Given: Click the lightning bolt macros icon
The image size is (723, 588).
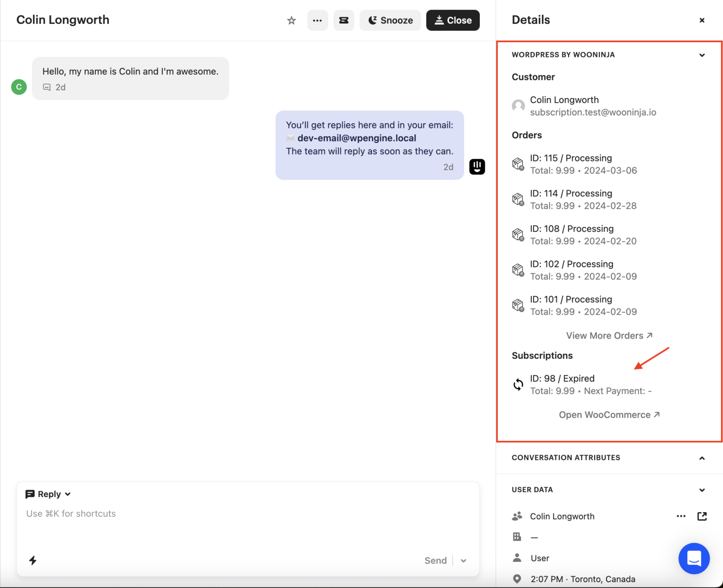Looking at the screenshot, I should (x=33, y=561).
